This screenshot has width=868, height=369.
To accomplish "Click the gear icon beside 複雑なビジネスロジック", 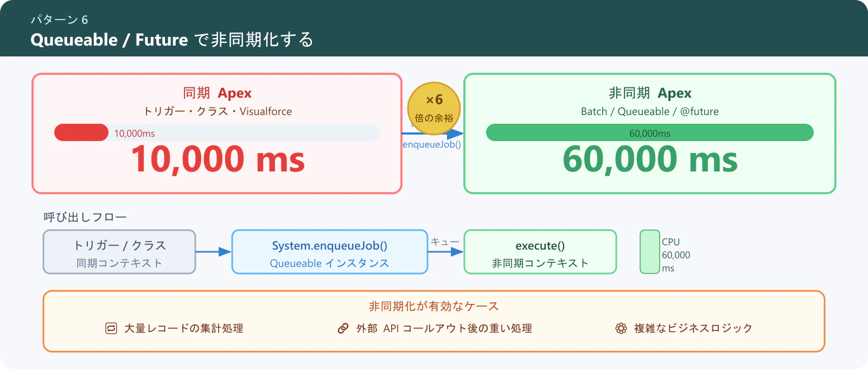I will click(621, 328).
